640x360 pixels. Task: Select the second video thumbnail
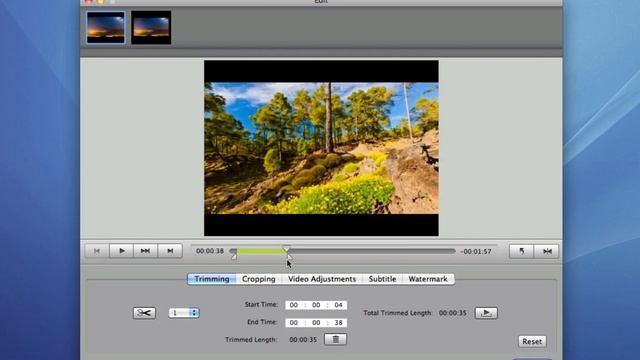click(x=151, y=27)
